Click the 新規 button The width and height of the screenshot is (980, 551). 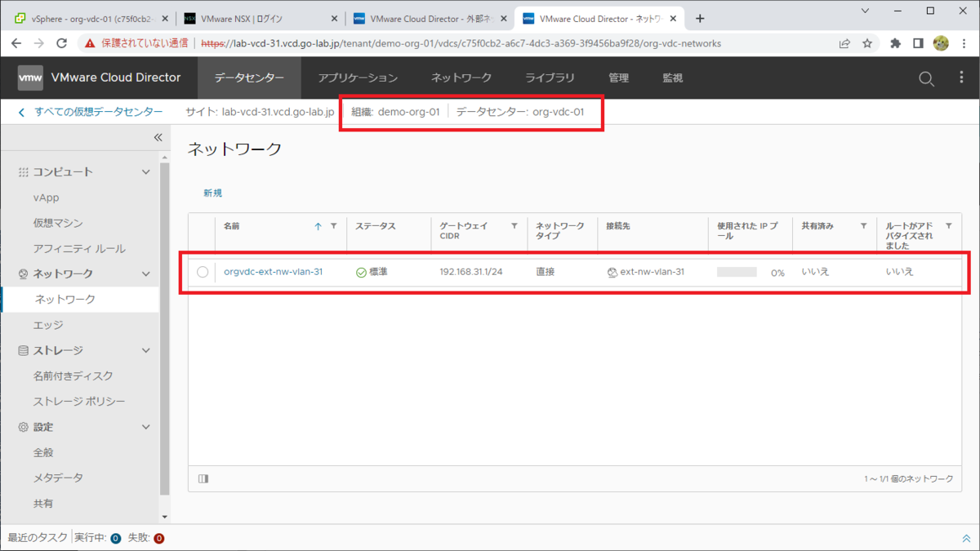click(x=212, y=193)
